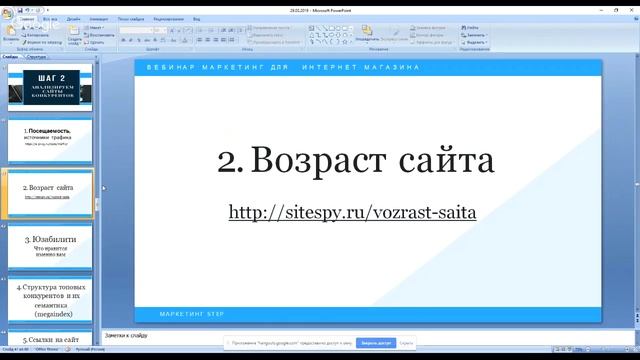Open the Quick Access Toolbar customize arrow
The width and height of the screenshot is (640, 360).
pos(48,10)
